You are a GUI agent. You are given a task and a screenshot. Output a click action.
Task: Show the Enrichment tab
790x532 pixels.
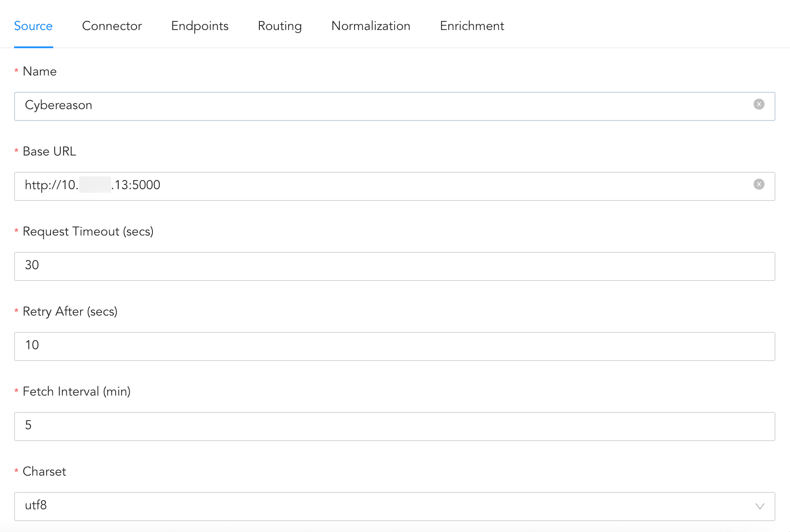[471, 26]
